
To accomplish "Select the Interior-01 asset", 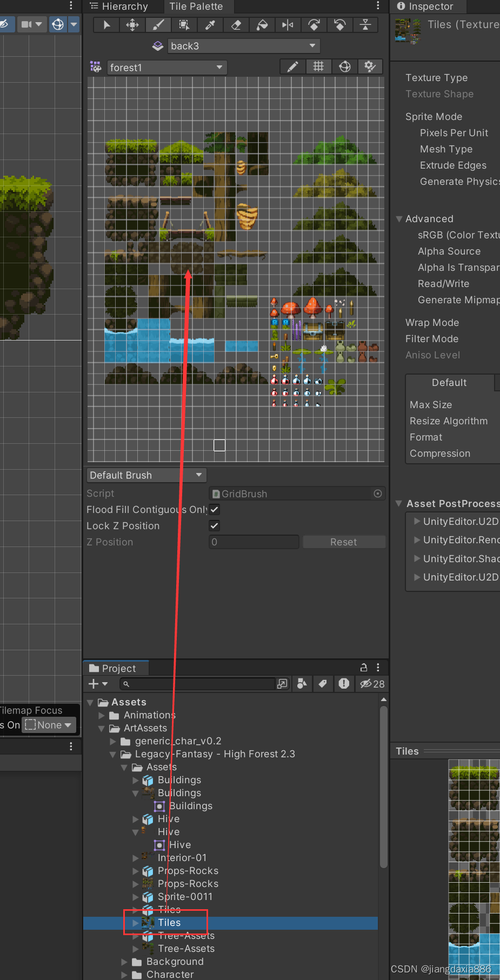I will [x=182, y=858].
